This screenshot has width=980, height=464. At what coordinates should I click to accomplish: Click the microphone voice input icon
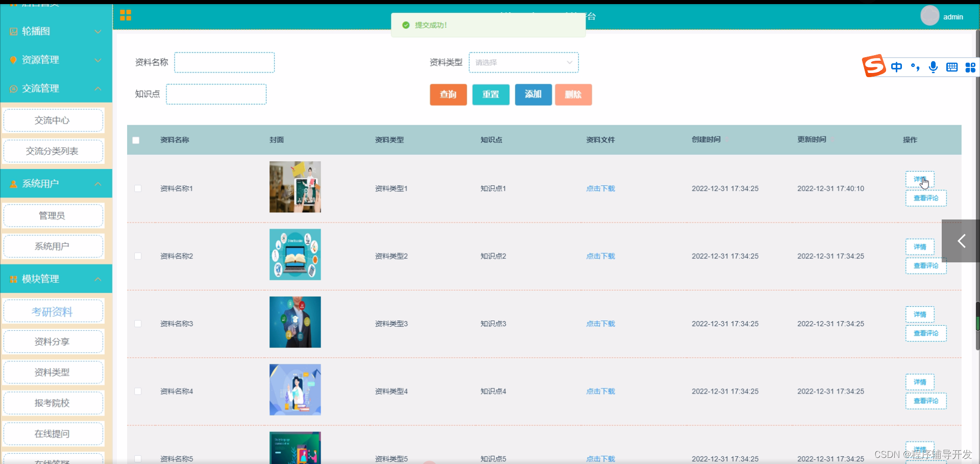click(x=933, y=67)
